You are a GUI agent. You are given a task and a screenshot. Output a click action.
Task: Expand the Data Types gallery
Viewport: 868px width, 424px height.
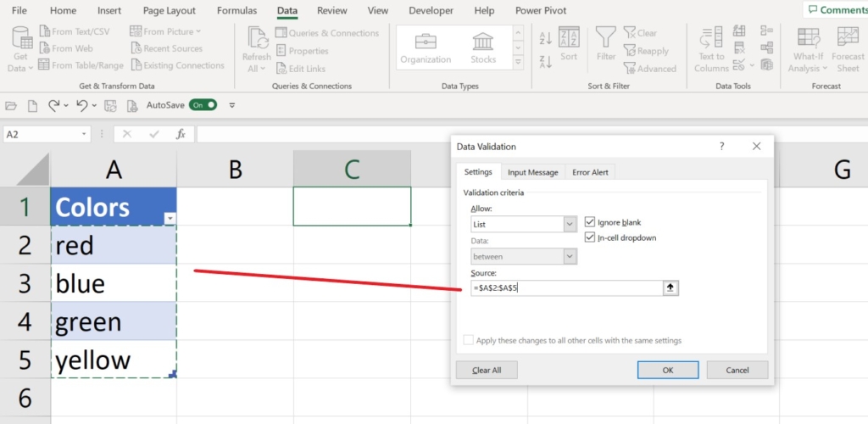click(518, 63)
